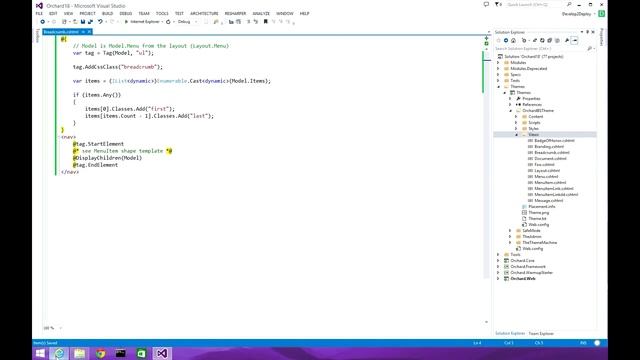The height and width of the screenshot is (360, 640).
Task: Open the Internet Explorer browser selector arrow
Action: 162,22
